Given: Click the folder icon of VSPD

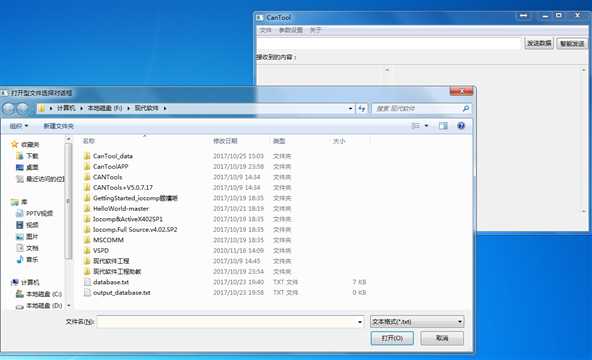Looking at the screenshot, I should click(x=87, y=251).
